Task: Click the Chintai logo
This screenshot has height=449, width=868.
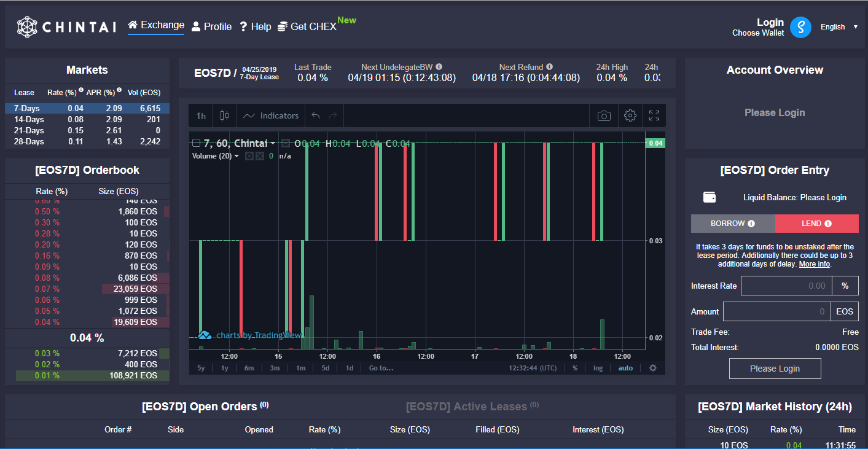Action: [66, 27]
